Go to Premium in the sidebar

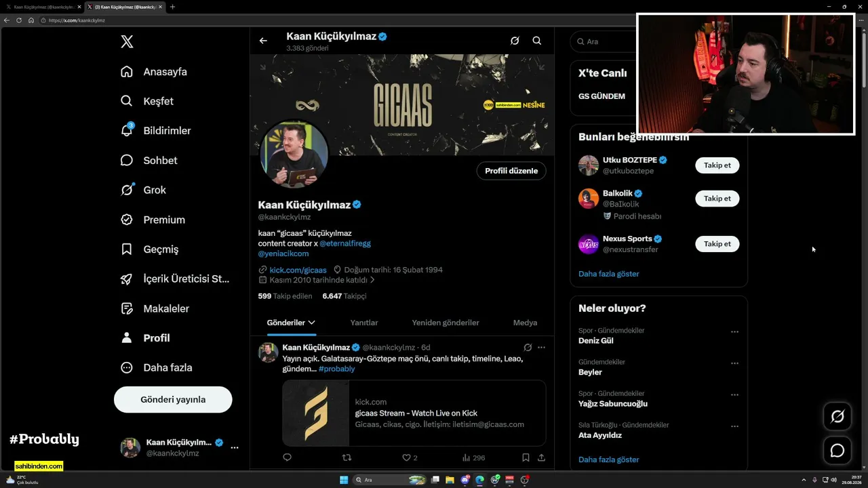153,220
